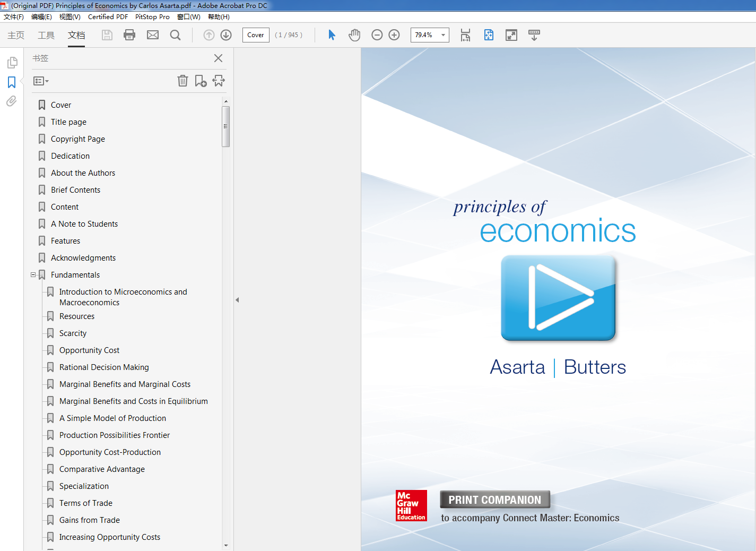Collapse the Fundamentals bookmark tree
The width and height of the screenshot is (756, 551).
click(33, 275)
